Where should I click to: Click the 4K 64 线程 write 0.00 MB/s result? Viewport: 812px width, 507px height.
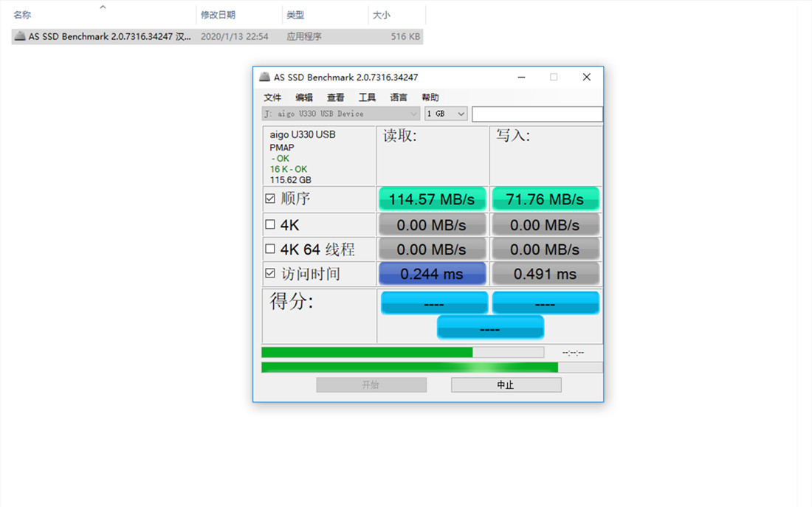pyautogui.click(x=545, y=249)
